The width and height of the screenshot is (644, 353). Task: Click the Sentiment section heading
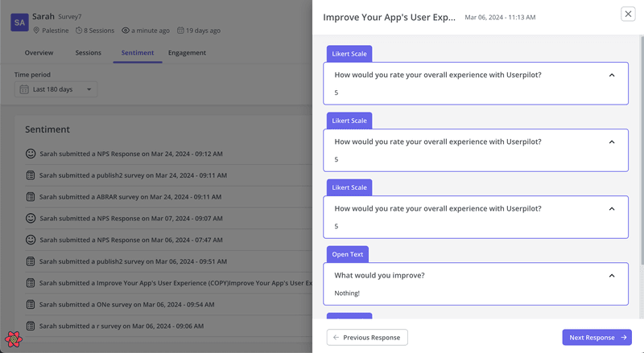[47, 129]
